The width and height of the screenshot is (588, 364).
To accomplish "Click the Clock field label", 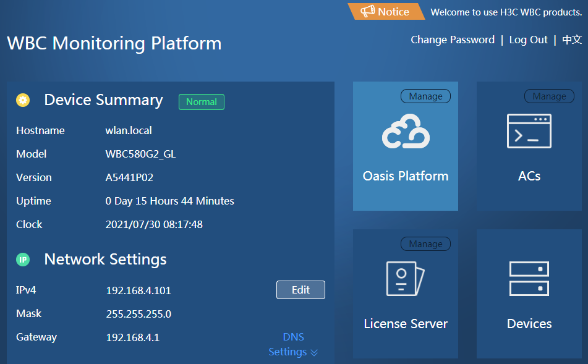I will [x=29, y=224].
